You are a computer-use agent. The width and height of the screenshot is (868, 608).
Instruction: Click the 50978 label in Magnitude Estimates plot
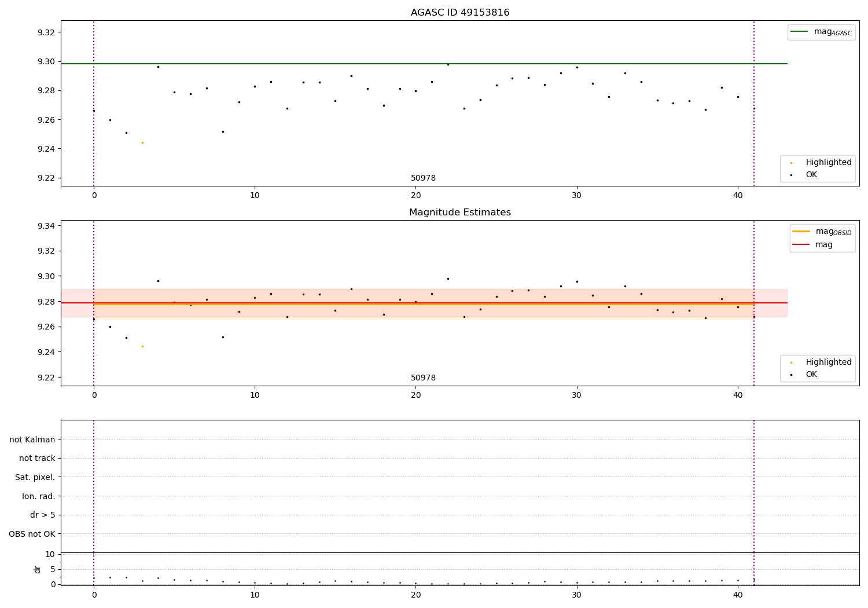click(x=424, y=378)
